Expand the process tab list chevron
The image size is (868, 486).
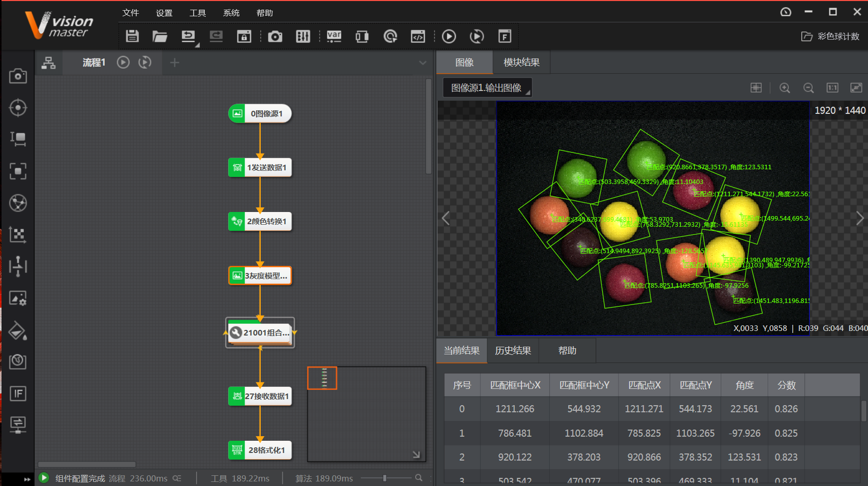coord(422,63)
